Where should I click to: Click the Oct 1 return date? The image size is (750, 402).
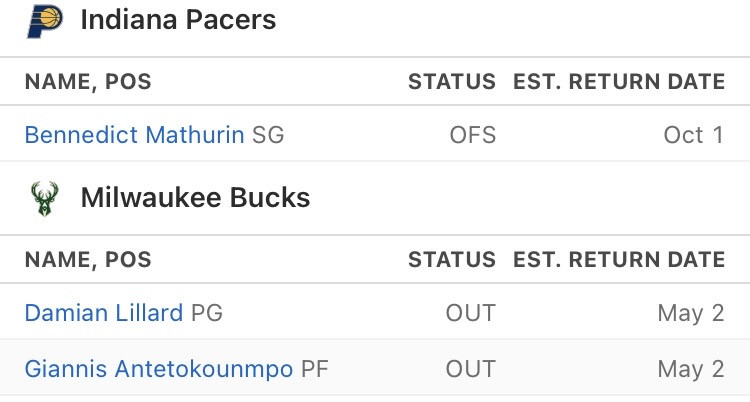[x=694, y=135]
